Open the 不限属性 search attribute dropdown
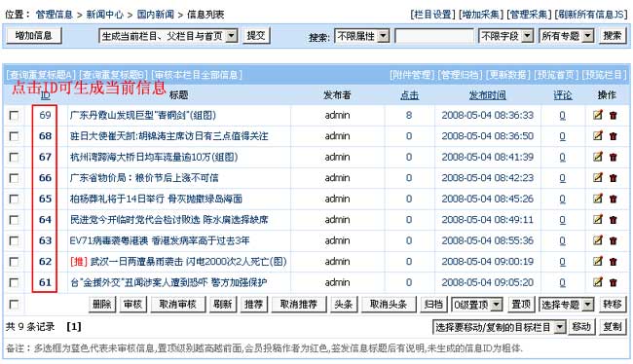 pos(361,36)
